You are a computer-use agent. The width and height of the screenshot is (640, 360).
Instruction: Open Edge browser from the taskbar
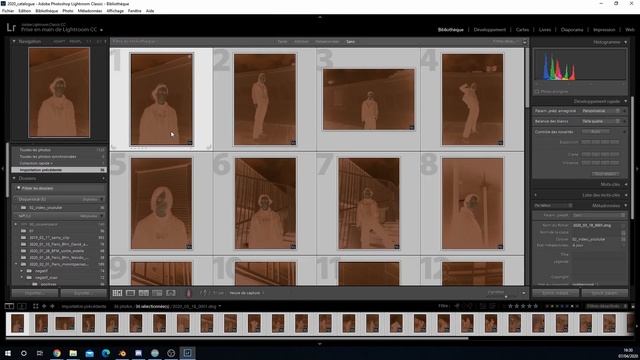click(106, 353)
